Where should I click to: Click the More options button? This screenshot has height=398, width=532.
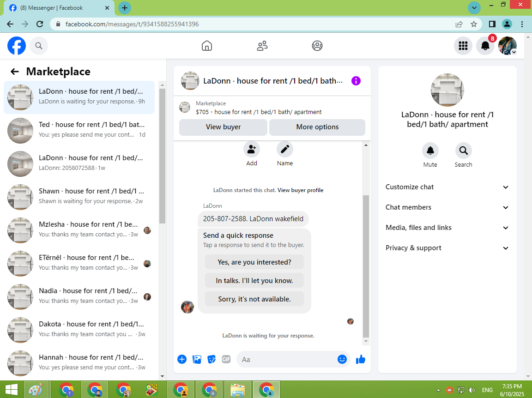[x=317, y=127]
